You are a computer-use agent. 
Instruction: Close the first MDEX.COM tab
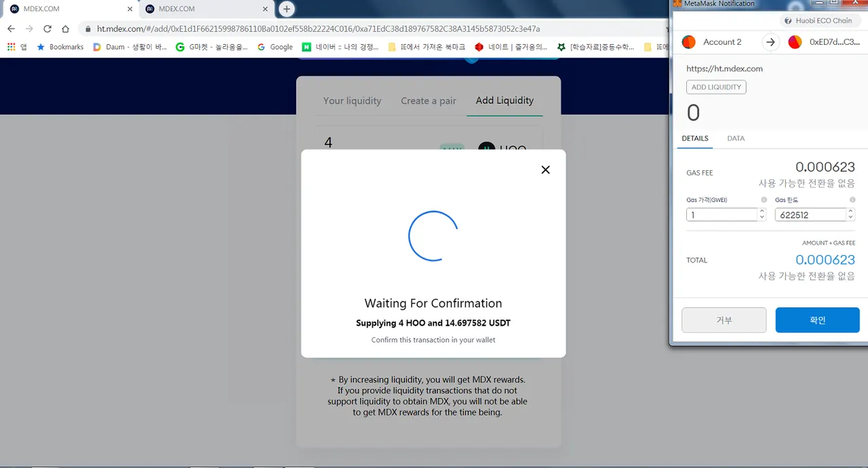pos(130,9)
